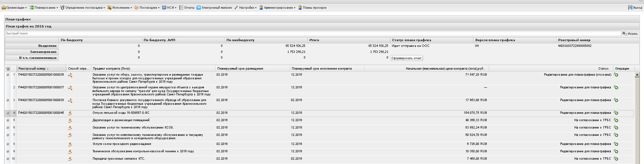Click hammer icon in row 8 radio services
The height and width of the screenshot is (164, 644).
pos(70,144)
